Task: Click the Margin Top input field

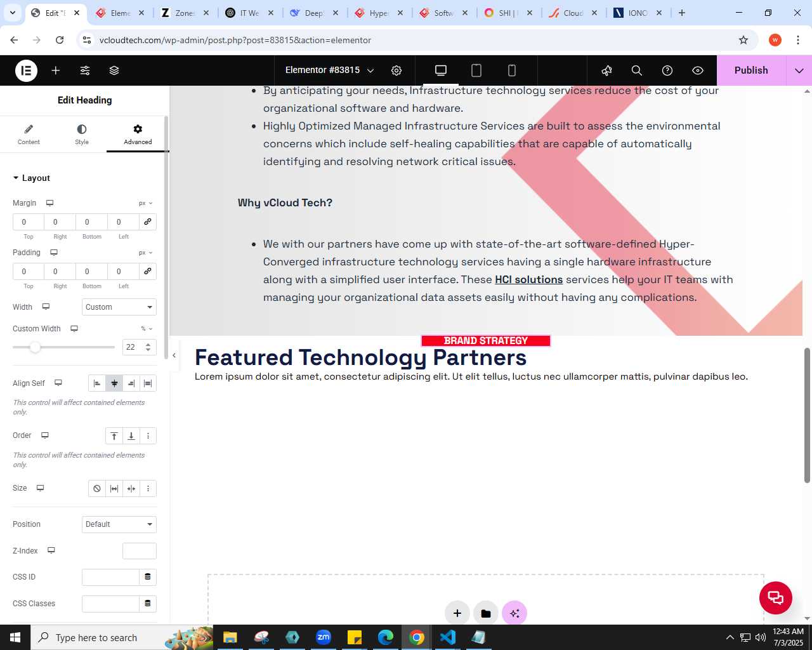Action: pos(29,222)
